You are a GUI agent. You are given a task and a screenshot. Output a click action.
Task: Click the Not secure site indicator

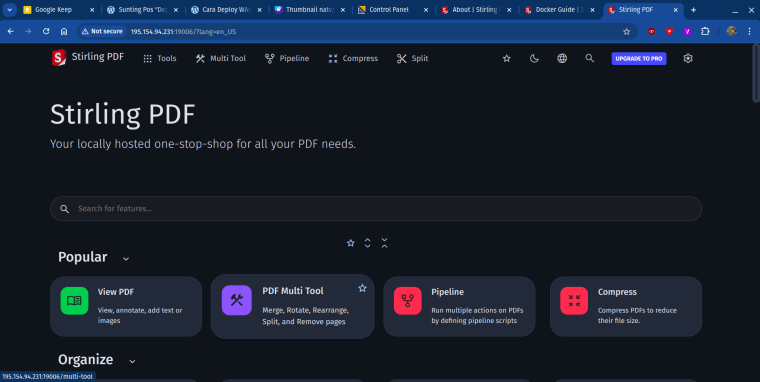pyautogui.click(x=102, y=31)
